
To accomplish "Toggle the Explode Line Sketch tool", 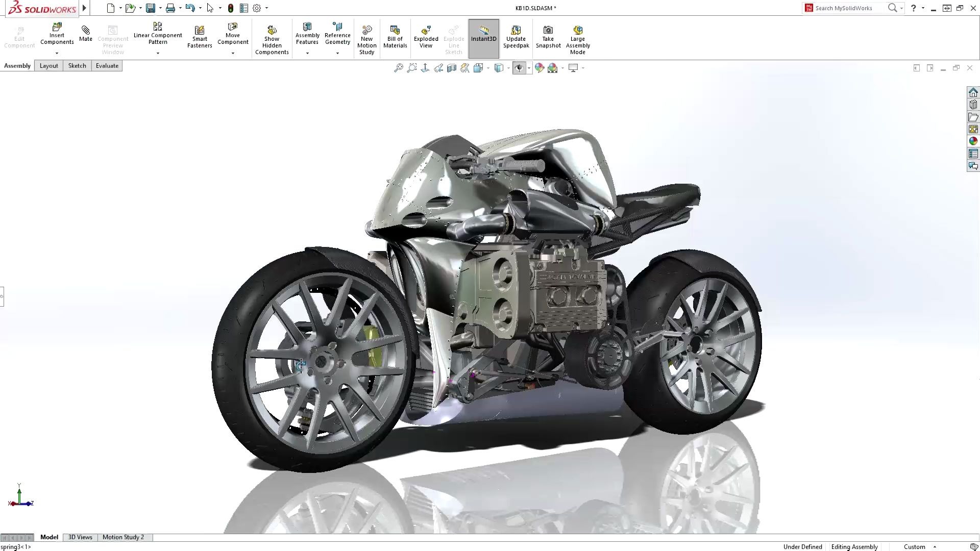I will tap(454, 38).
